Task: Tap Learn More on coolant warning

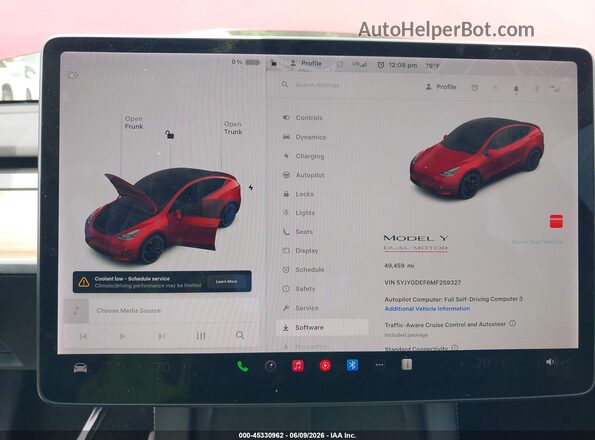Action: click(227, 281)
